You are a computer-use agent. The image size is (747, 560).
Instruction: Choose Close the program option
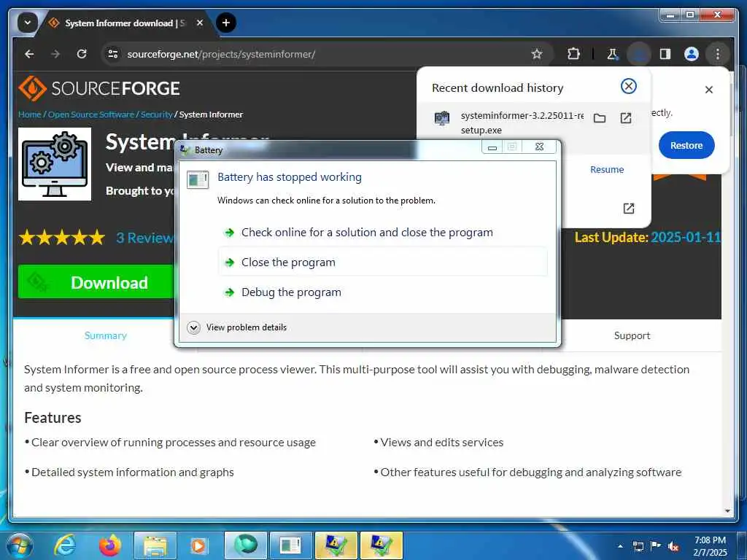click(383, 262)
